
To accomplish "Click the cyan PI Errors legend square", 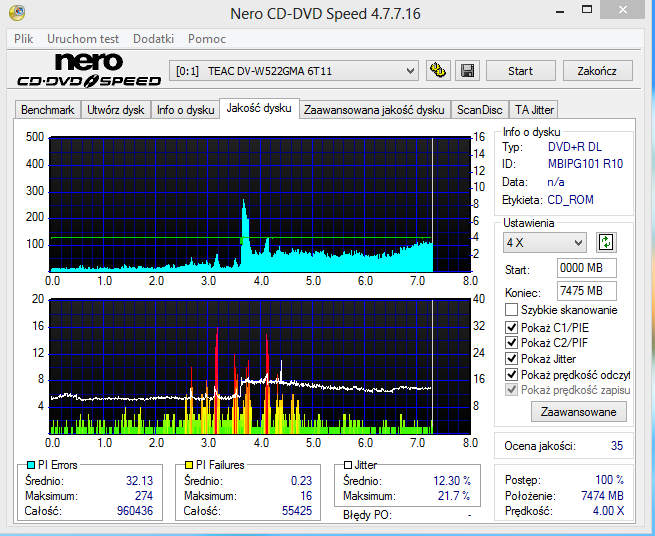I will 31,465.
